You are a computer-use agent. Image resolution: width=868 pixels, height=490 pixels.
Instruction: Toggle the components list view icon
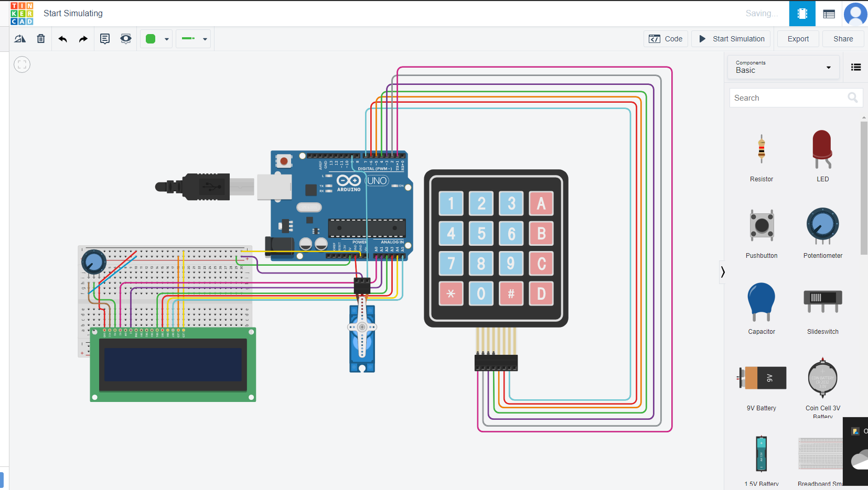pos(856,67)
